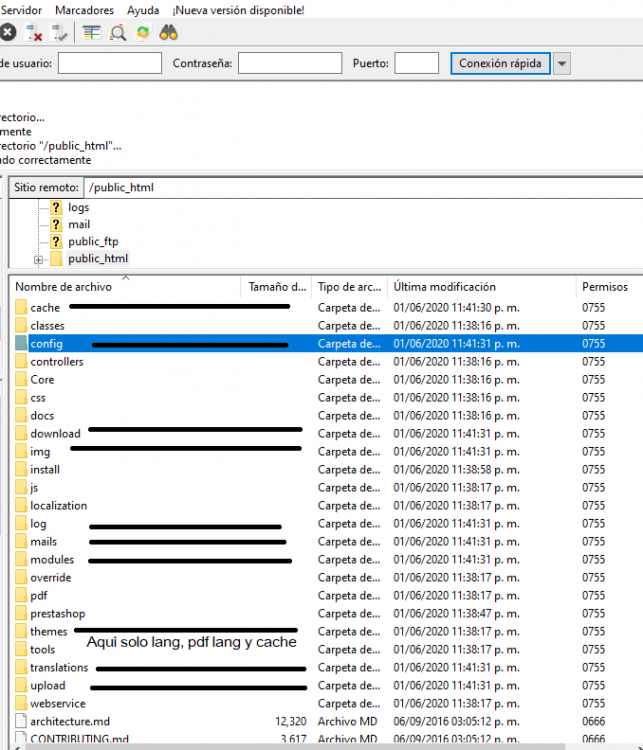Select the logs folder in remote tree
Screen dimensions: 643x750
(78, 207)
